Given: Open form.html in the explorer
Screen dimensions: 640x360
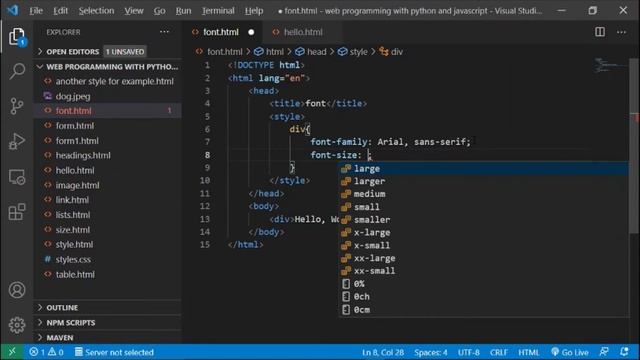Looking at the screenshot, I should [108, 126].
